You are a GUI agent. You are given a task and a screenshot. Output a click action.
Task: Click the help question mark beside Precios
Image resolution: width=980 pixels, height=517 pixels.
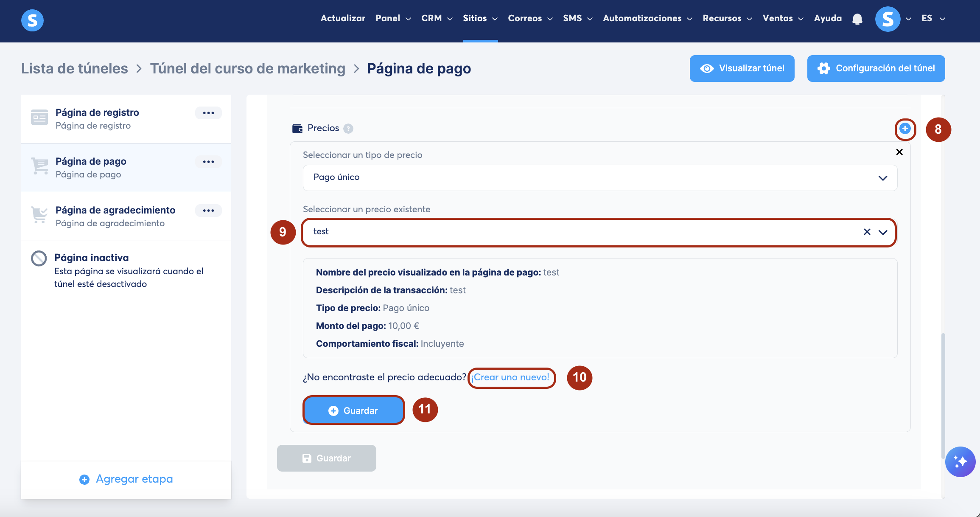point(348,129)
